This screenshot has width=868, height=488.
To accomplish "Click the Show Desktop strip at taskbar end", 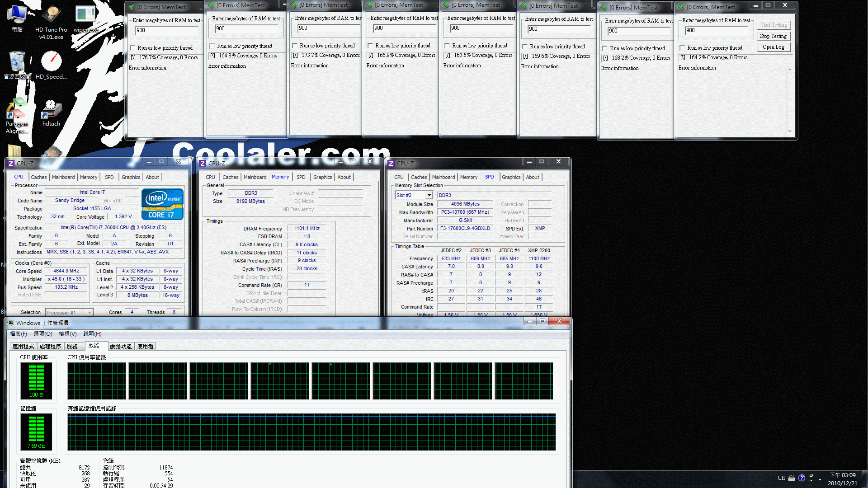I will [864, 479].
